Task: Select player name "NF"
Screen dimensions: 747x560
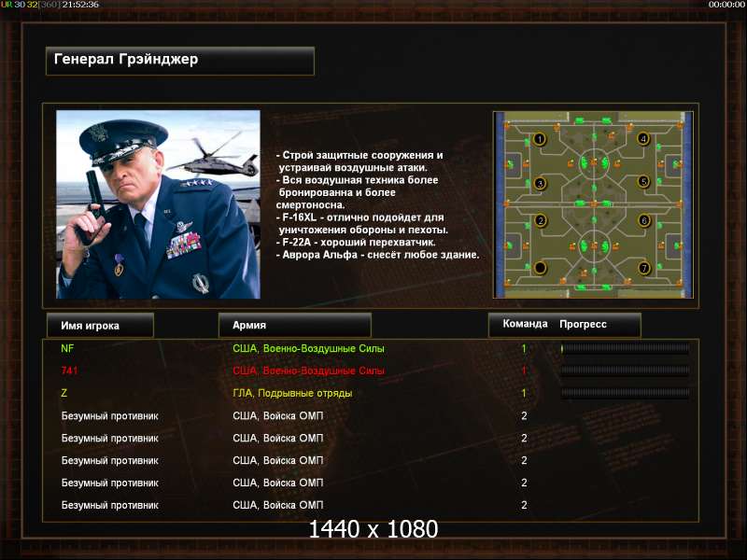Action: 67,348
